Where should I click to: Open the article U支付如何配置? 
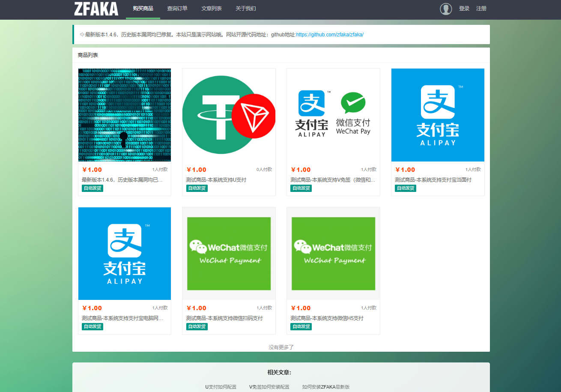click(x=220, y=386)
